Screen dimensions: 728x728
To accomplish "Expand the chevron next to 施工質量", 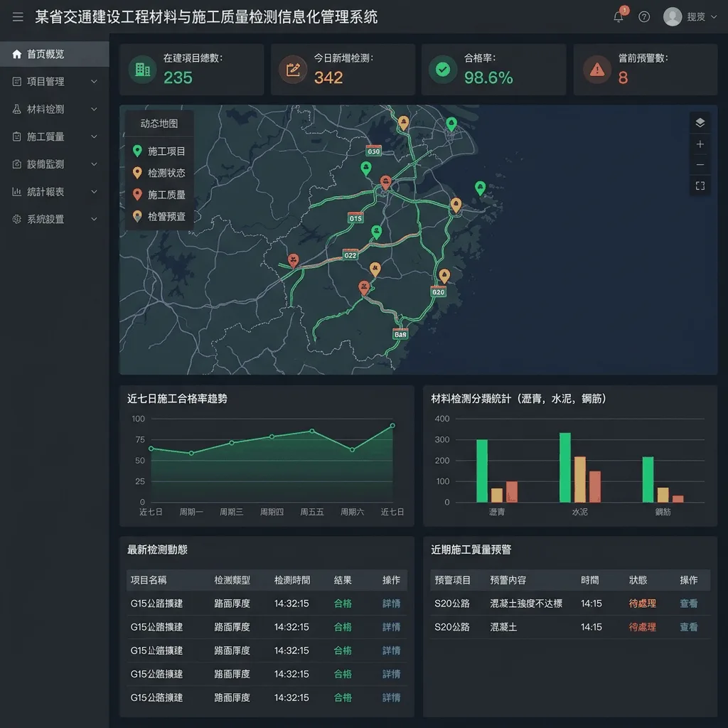I will click(x=95, y=136).
